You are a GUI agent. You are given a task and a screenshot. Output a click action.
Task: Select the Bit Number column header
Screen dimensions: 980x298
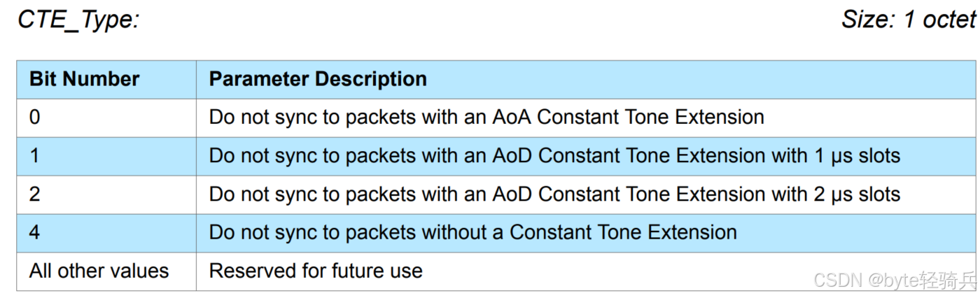click(x=84, y=79)
